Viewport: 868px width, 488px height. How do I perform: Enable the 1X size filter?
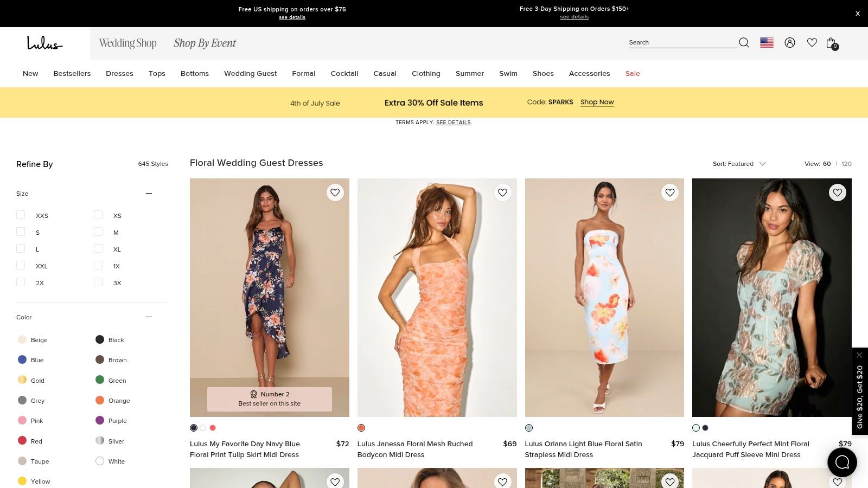tap(98, 265)
